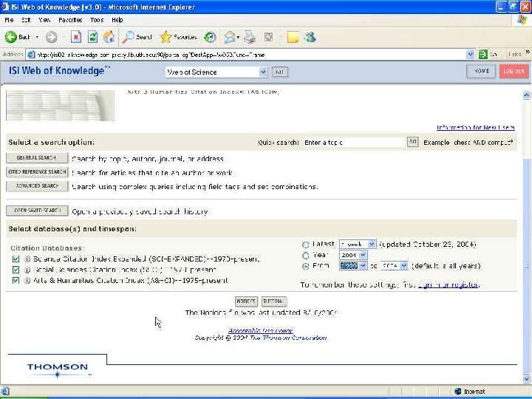Viewport: 532px width, 399px height.
Task: Click the Quick search Go button
Action: point(412,142)
